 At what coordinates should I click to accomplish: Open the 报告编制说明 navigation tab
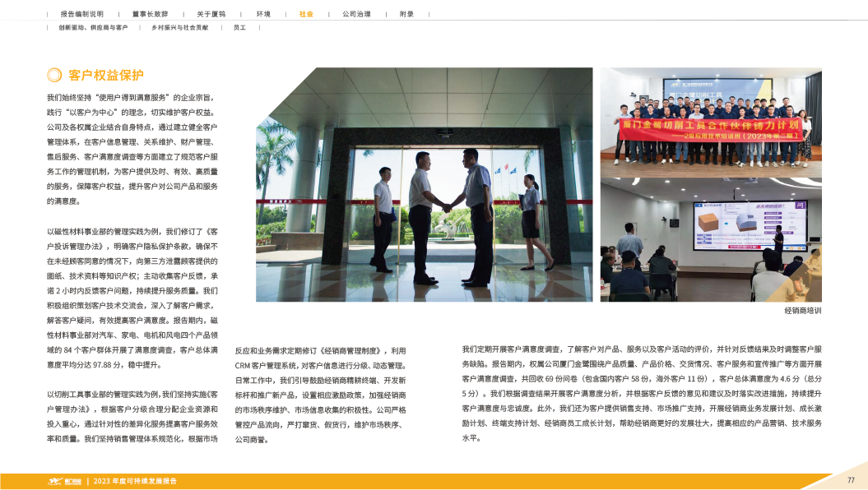[81, 15]
